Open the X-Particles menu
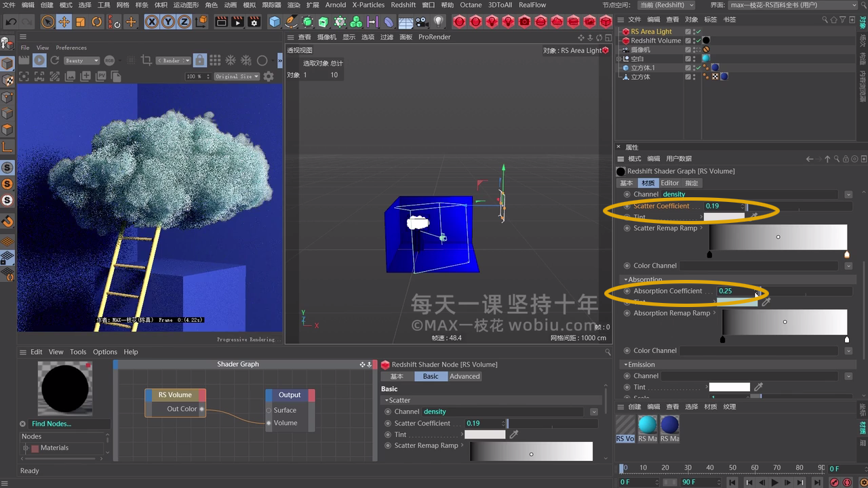 (368, 5)
